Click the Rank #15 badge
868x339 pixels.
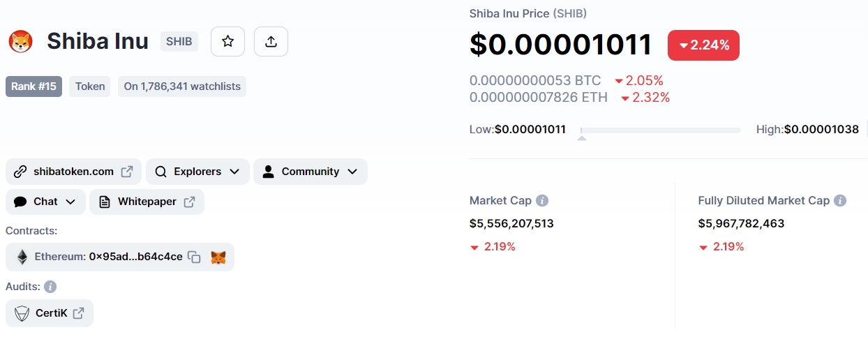[34, 86]
